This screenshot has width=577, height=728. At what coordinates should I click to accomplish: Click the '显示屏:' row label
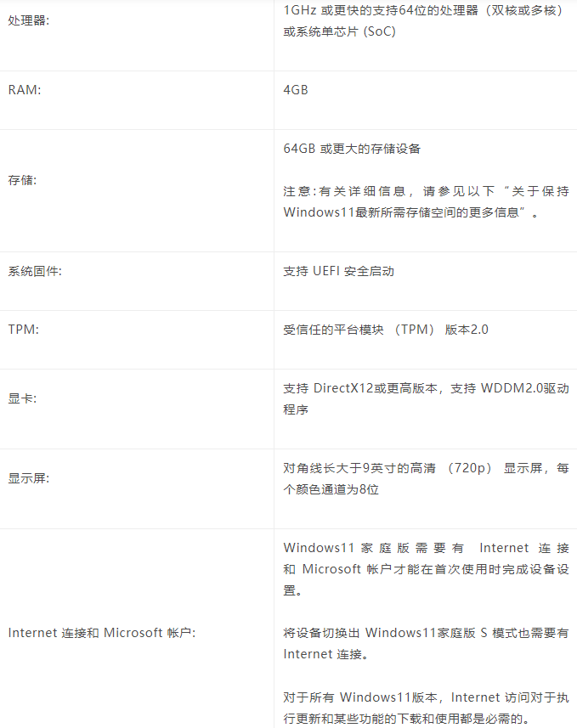(29, 478)
